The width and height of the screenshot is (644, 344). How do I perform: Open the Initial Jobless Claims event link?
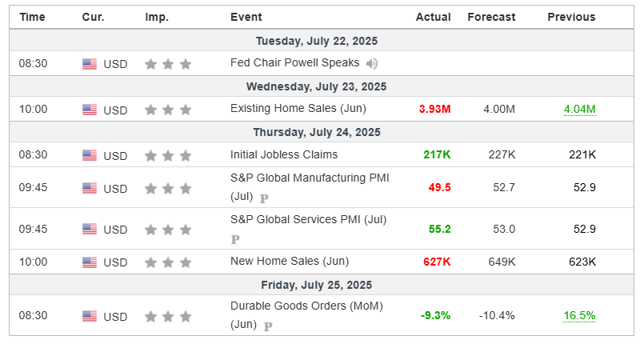pos(284,154)
